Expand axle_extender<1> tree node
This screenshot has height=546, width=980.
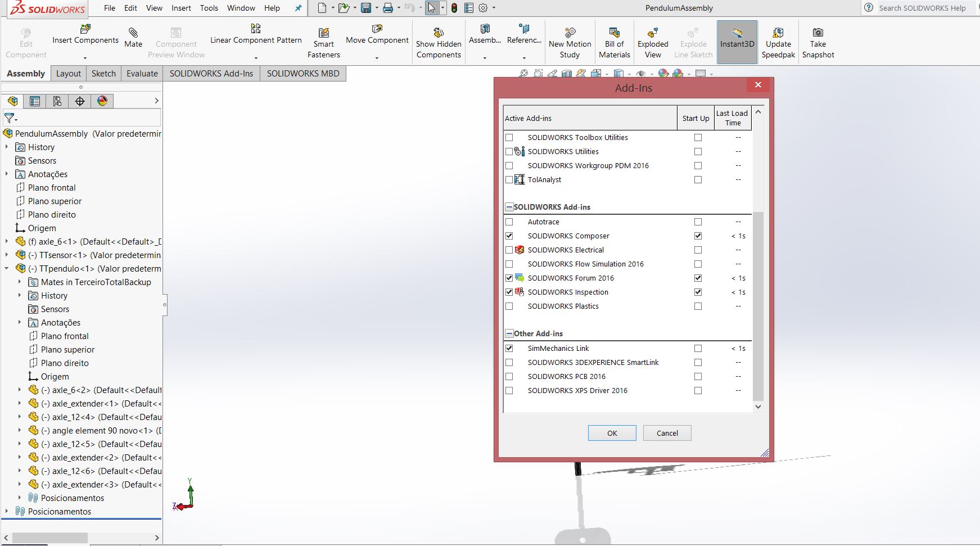tap(20, 403)
